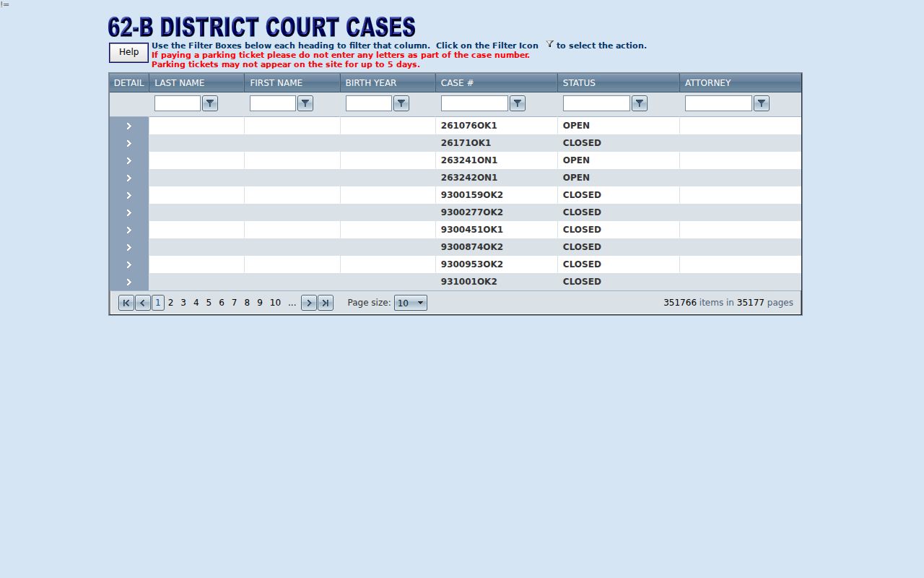The height and width of the screenshot is (578, 924).
Task: Go to page 10
Action: [275, 303]
